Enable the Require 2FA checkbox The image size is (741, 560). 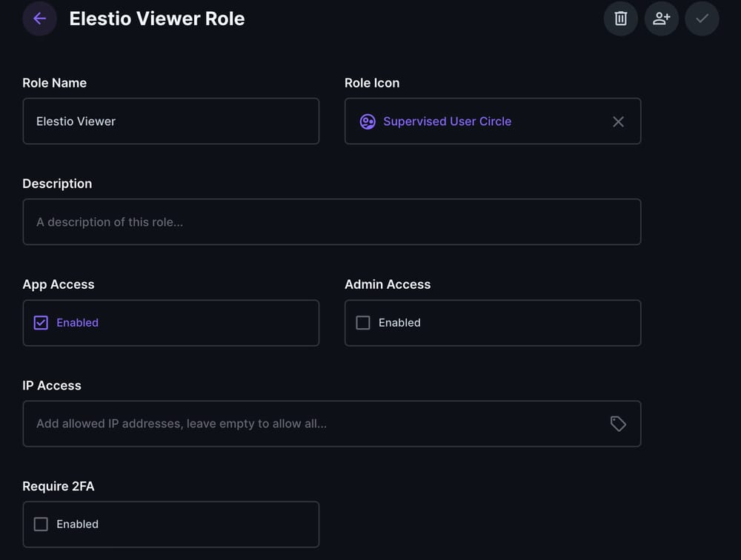coord(41,524)
